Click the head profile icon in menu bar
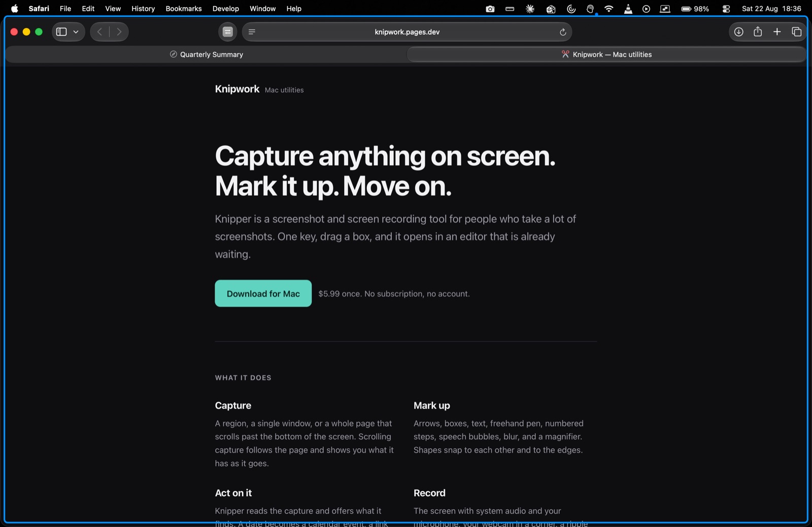 590,9
